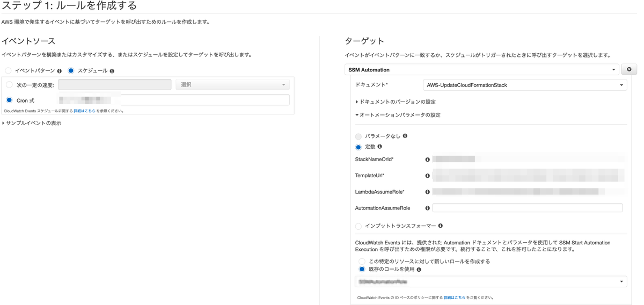Click the LambdaAssumeRole input field
The width and height of the screenshot is (644, 305).
(529, 192)
